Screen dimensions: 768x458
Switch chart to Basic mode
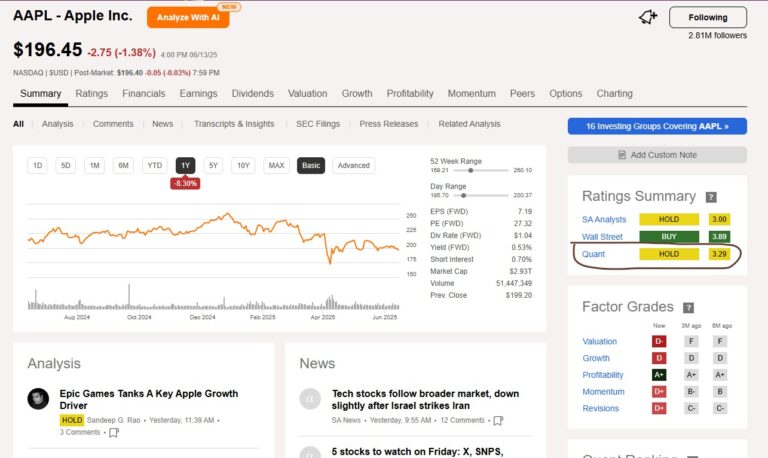pyautogui.click(x=311, y=166)
